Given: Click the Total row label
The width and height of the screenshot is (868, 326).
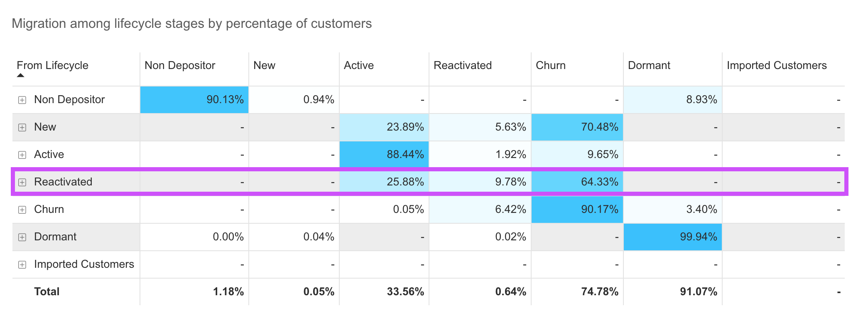Looking at the screenshot, I should click(47, 291).
